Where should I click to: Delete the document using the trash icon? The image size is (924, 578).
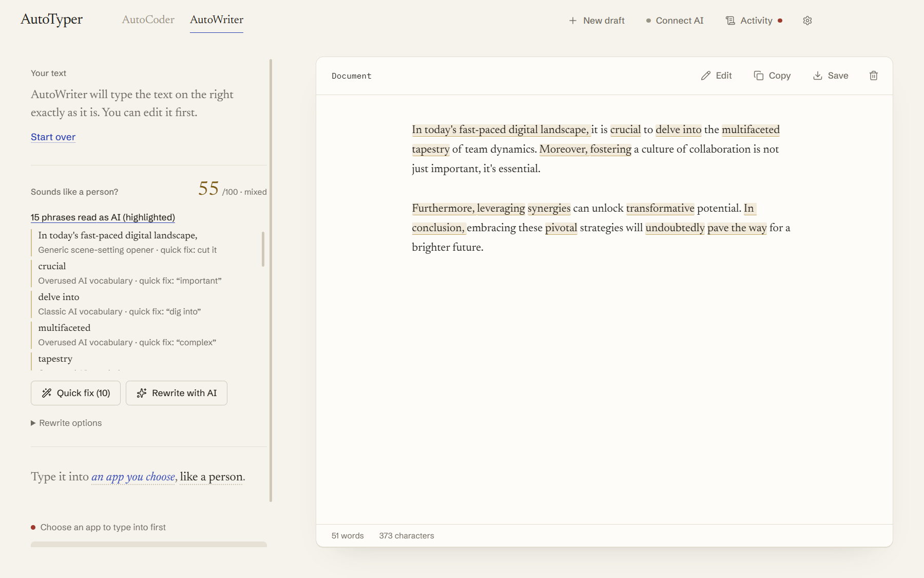874,76
